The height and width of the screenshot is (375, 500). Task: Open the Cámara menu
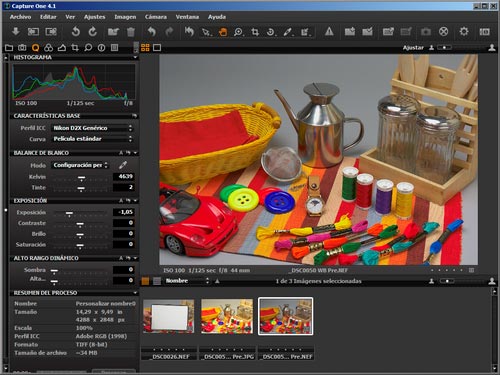pyautogui.click(x=156, y=17)
